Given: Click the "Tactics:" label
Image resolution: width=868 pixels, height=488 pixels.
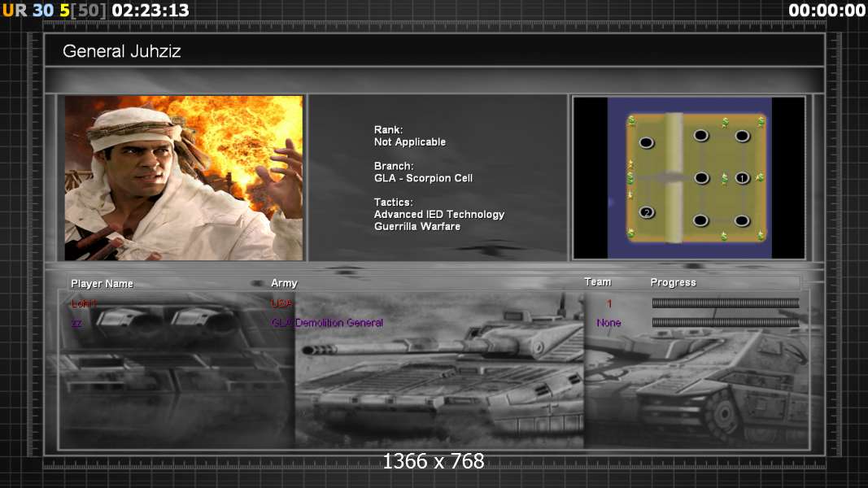Looking at the screenshot, I should (393, 202).
